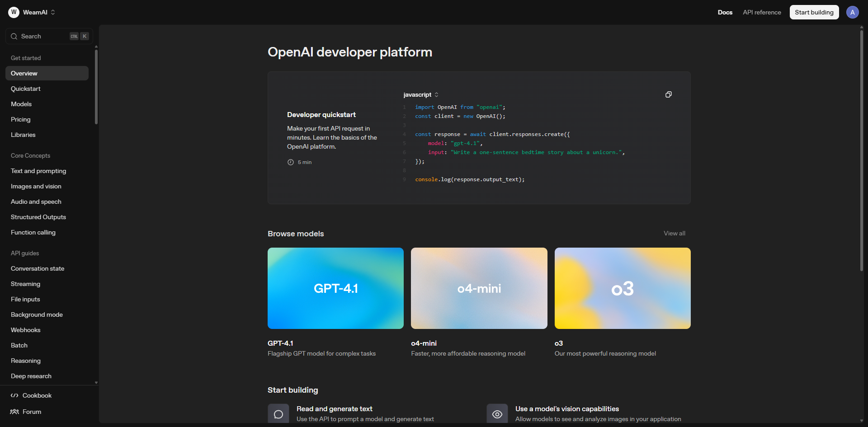Click the 'Core Concepts' section label
Image resolution: width=868 pixels, height=427 pixels.
point(30,155)
